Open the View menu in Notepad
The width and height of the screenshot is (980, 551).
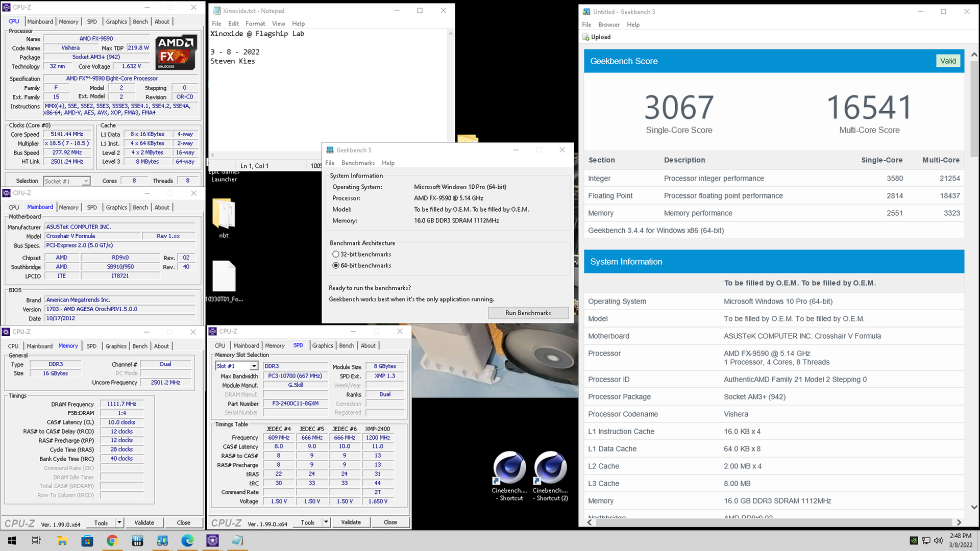278,23
